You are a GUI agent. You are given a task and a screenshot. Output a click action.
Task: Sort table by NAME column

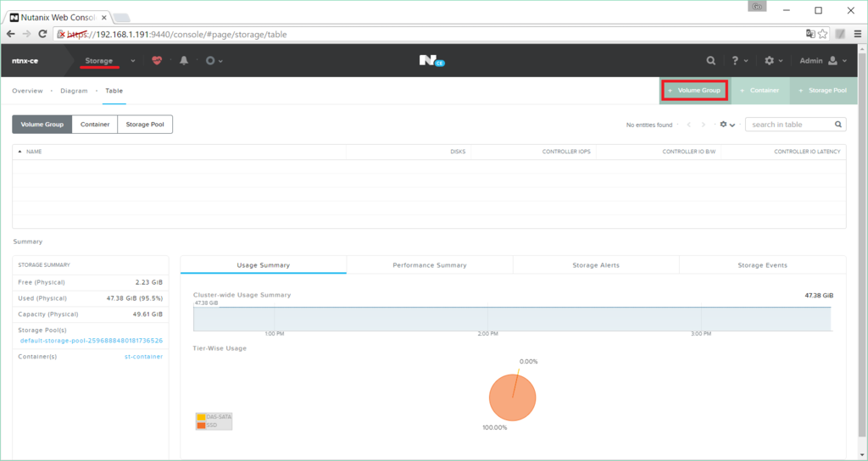click(34, 152)
